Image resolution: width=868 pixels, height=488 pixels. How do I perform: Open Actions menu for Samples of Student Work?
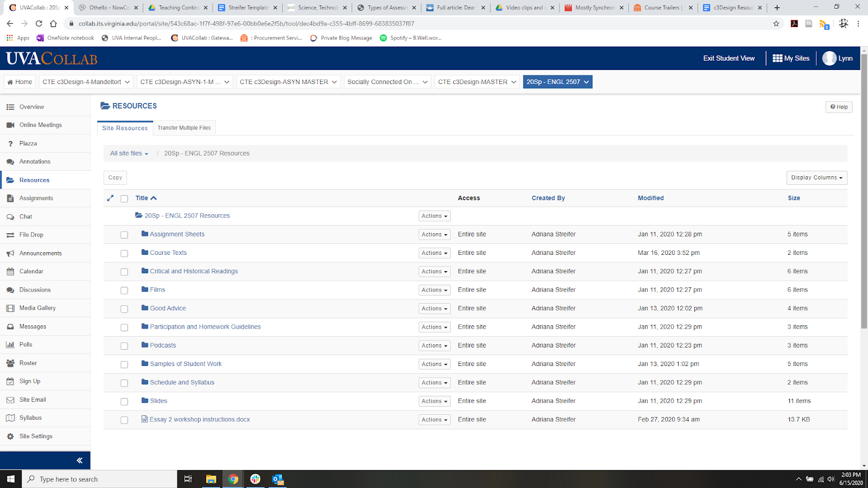[435, 364]
